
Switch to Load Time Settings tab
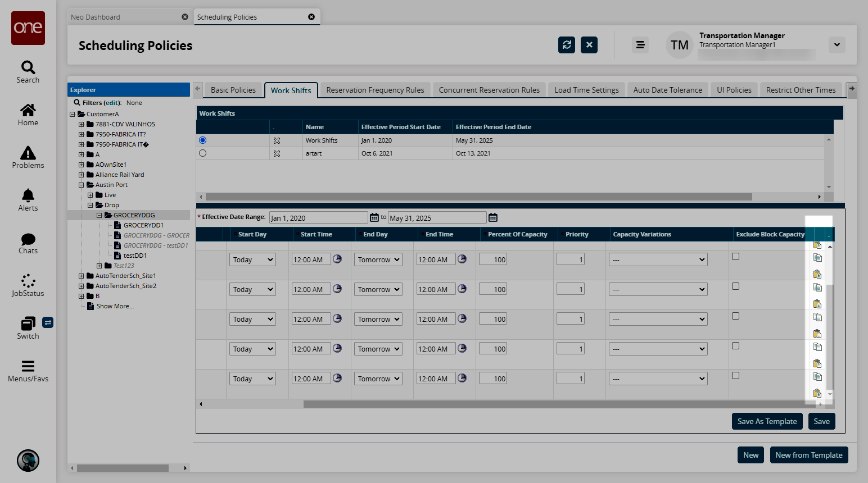click(586, 90)
